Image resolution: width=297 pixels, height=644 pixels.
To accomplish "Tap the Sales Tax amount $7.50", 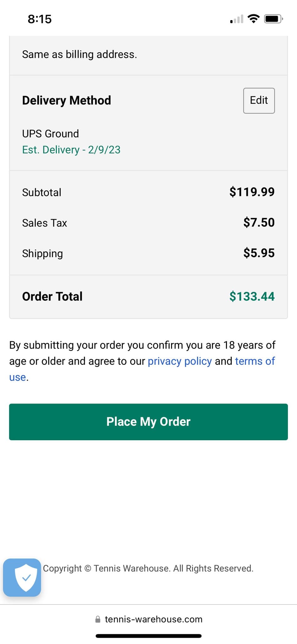I will [x=259, y=222].
